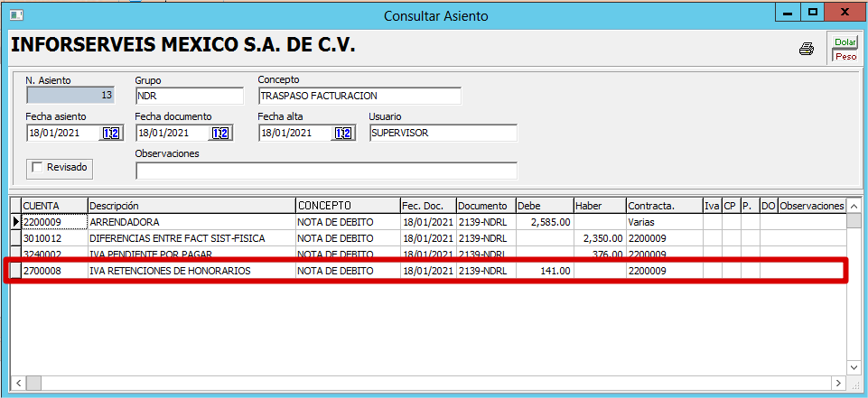Click the CUENTA column header
The image size is (868, 398).
[x=54, y=206]
